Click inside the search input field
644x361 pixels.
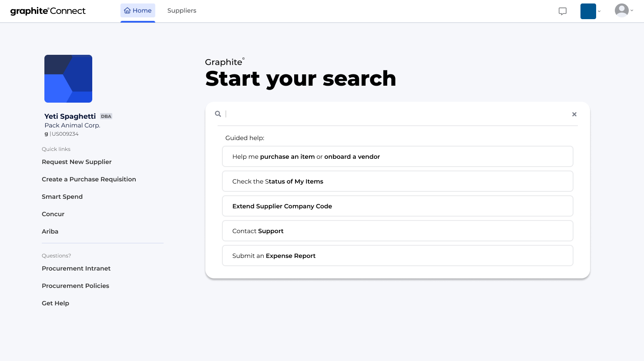(392, 114)
